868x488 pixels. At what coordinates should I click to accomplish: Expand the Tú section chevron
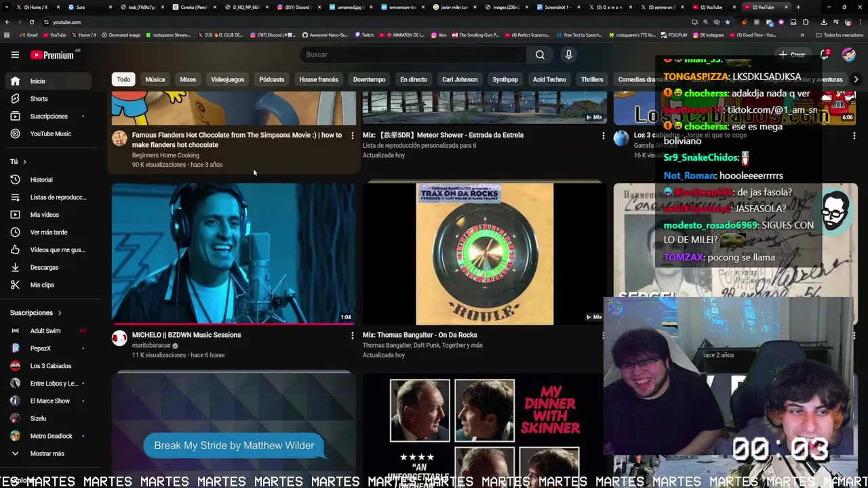click(24, 162)
